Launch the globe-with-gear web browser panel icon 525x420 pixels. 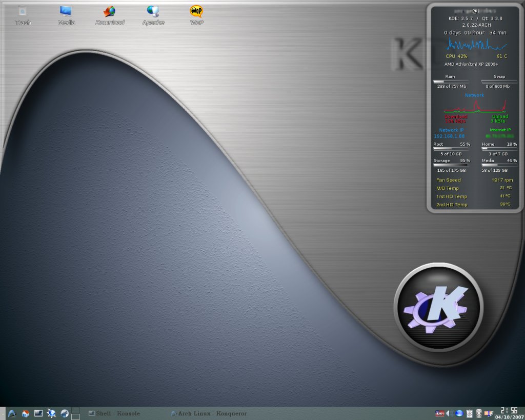[51, 414]
